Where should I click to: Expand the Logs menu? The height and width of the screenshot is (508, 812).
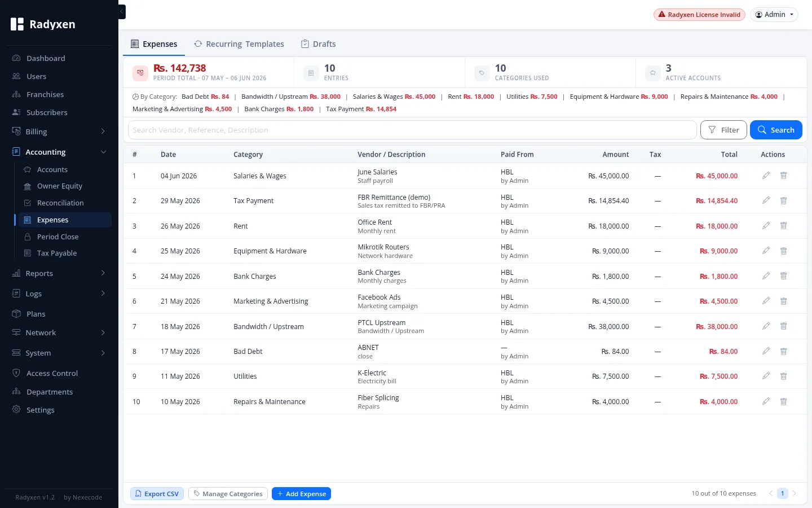point(59,294)
